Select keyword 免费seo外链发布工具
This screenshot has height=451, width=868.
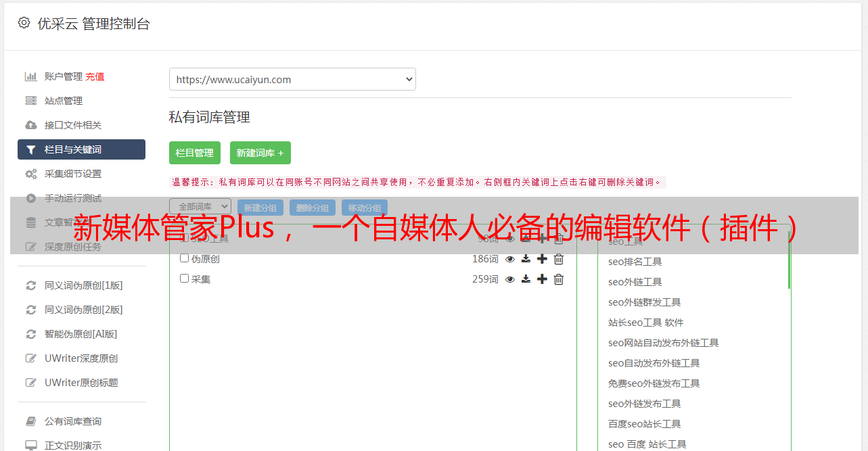654,383
